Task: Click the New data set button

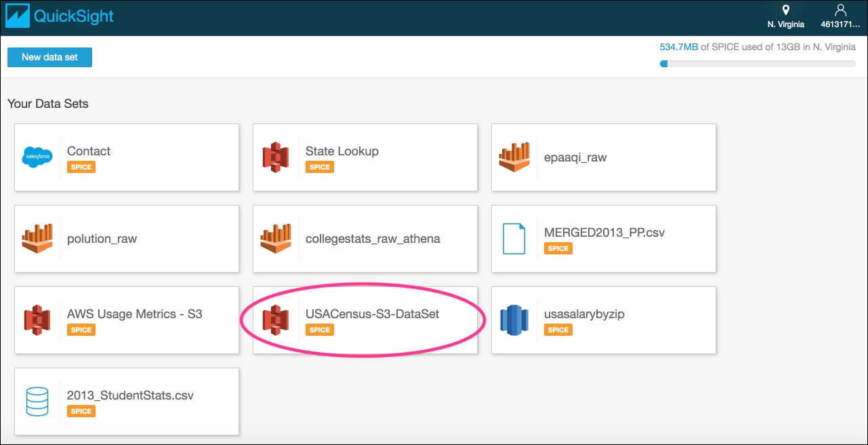Action: tap(49, 57)
